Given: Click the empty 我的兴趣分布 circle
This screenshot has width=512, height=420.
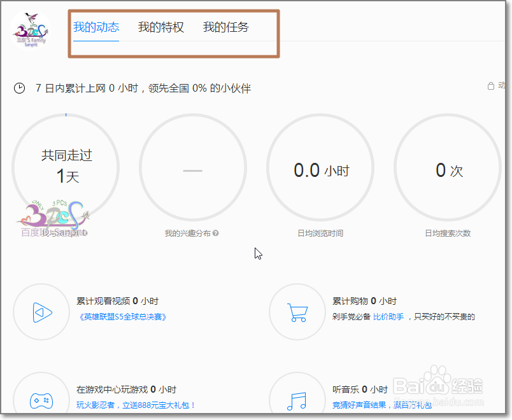Looking at the screenshot, I should [x=192, y=167].
